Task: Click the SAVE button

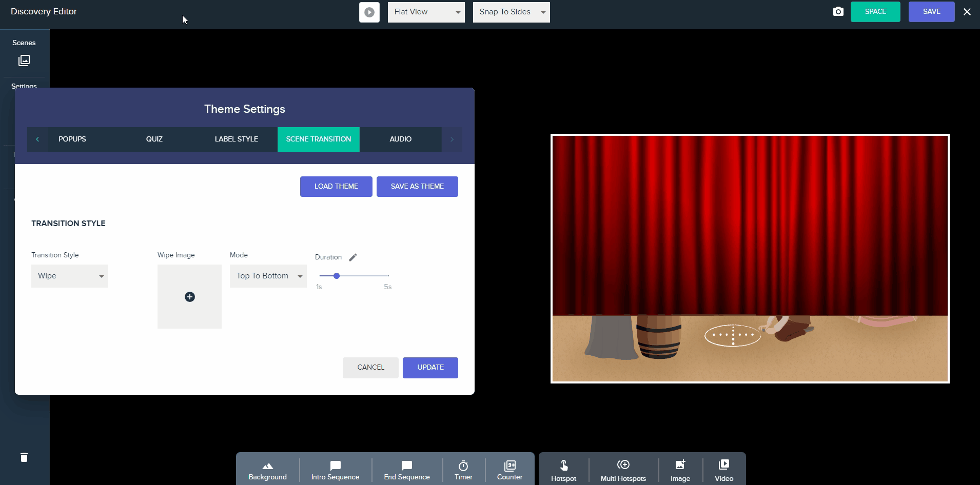Action: click(x=931, y=12)
